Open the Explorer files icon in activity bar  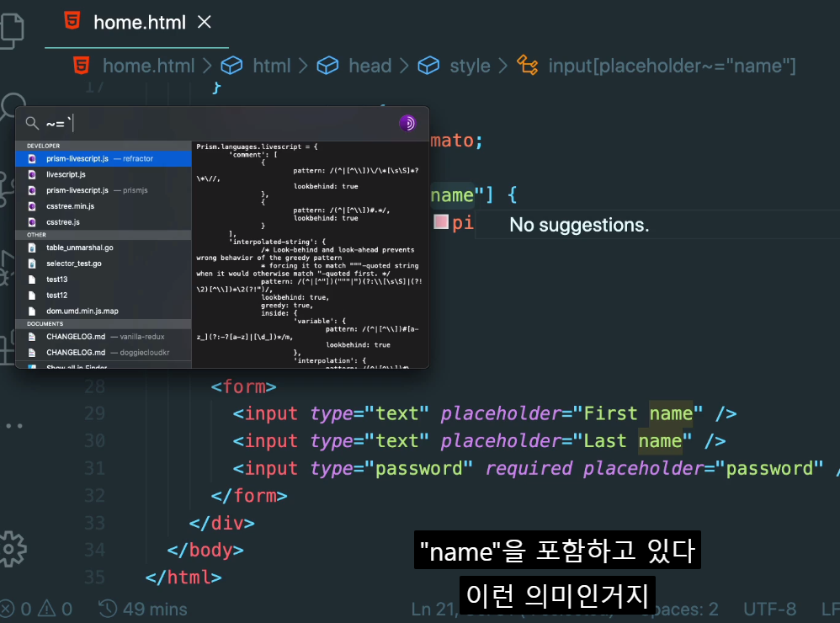click(x=12, y=30)
